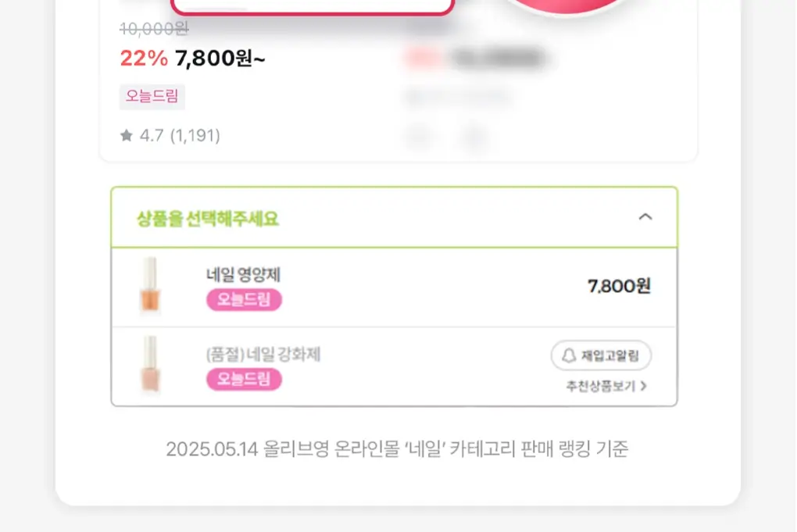
Task: Click the chevron next to 추천상품보기
Action: click(x=644, y=386)
